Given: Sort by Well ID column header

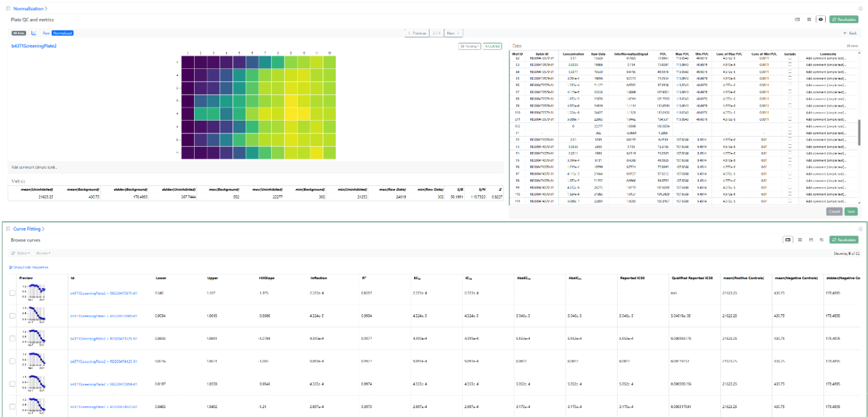Looking at the screenshot, I should 518,54.
